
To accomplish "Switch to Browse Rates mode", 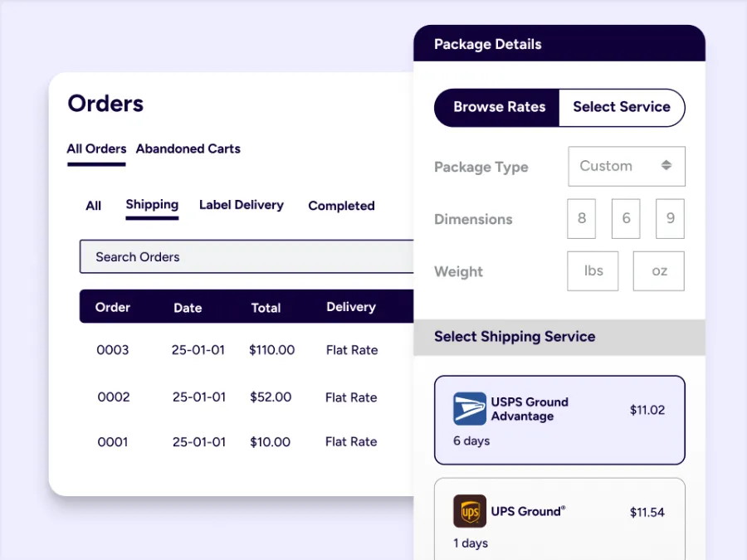I will [499, 107].
